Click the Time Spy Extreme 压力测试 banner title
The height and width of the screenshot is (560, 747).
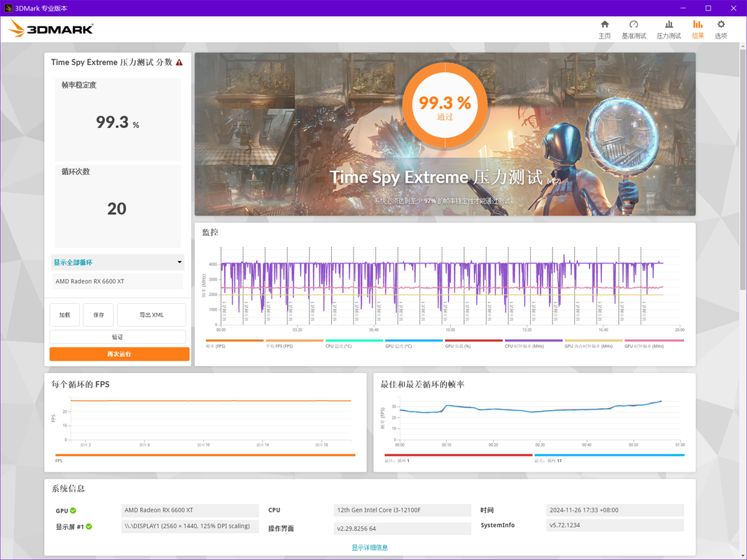pos(436,177)
